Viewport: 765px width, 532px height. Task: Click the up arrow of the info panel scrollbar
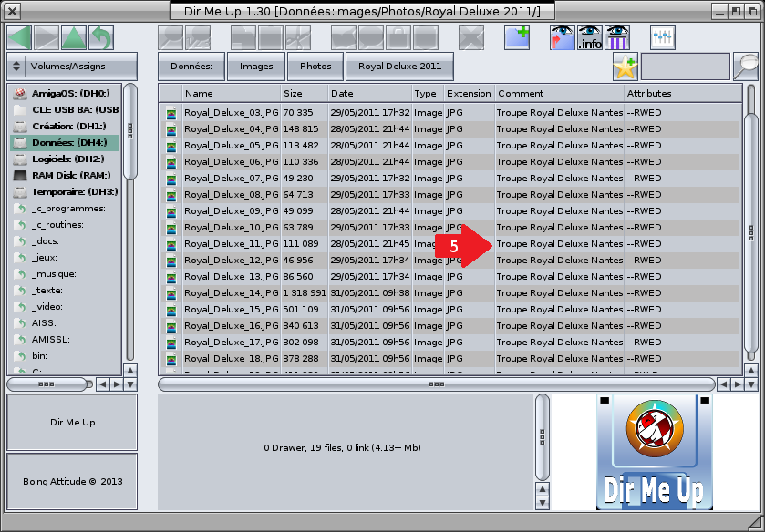pos(543,488)
